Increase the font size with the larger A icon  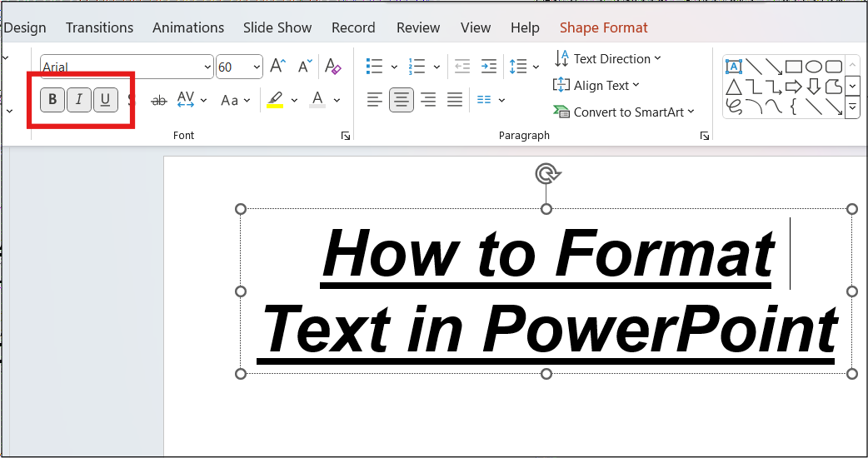click(x=278, y=67)
